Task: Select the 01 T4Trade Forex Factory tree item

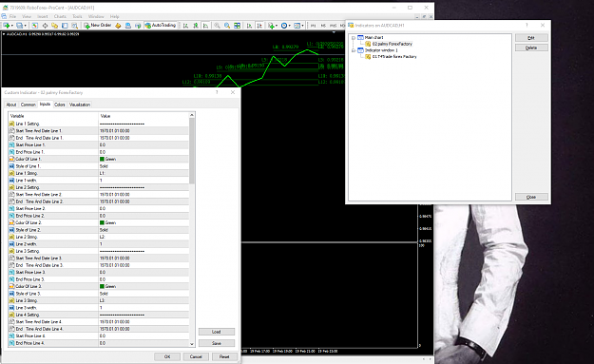Action: click(x=394, y=56)
